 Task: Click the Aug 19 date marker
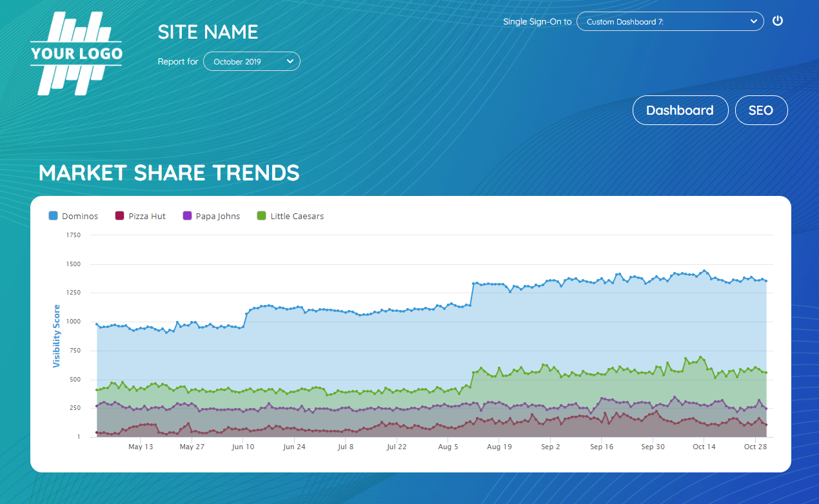(x=498, y=447)
